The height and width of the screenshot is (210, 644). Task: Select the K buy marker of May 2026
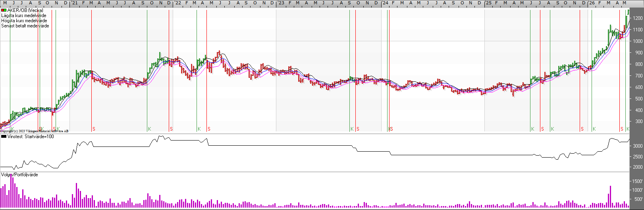tap(628, 129)
